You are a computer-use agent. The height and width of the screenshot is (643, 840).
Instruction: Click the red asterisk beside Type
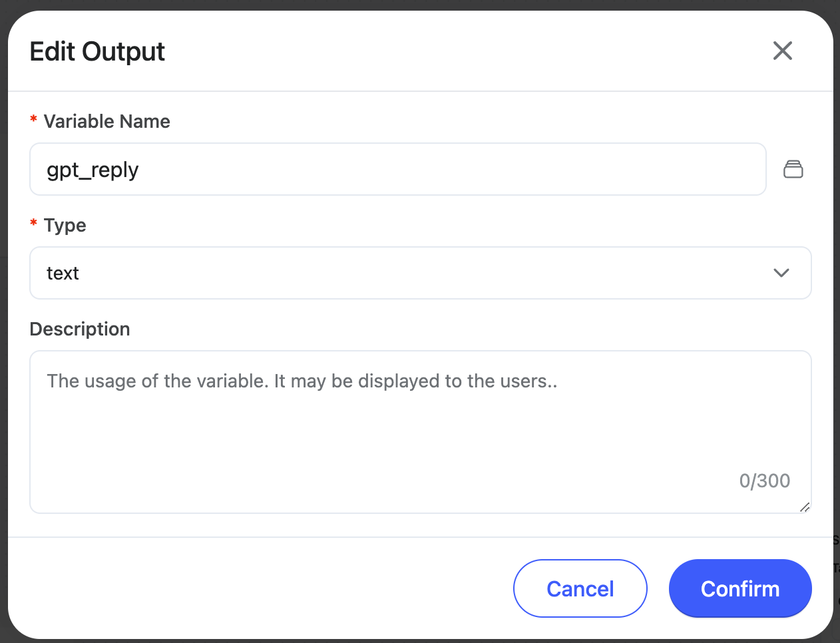[x=33, y=223]
